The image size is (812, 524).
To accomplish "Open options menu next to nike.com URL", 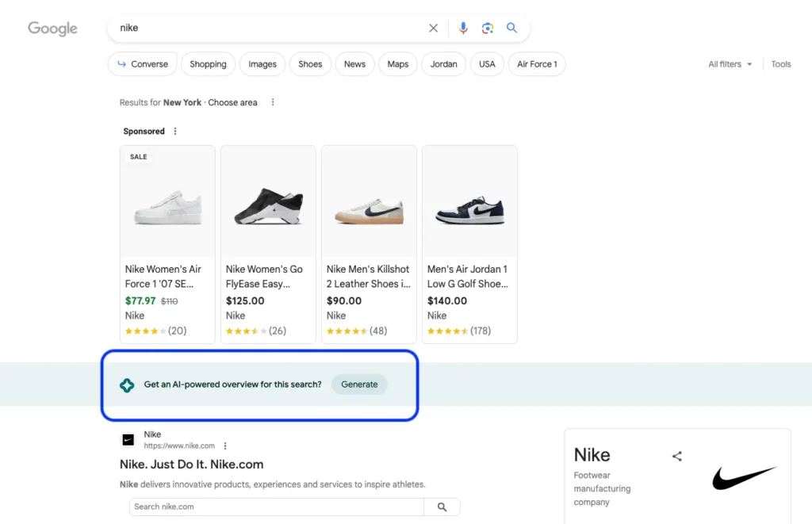I will click(x=225, y=446).
